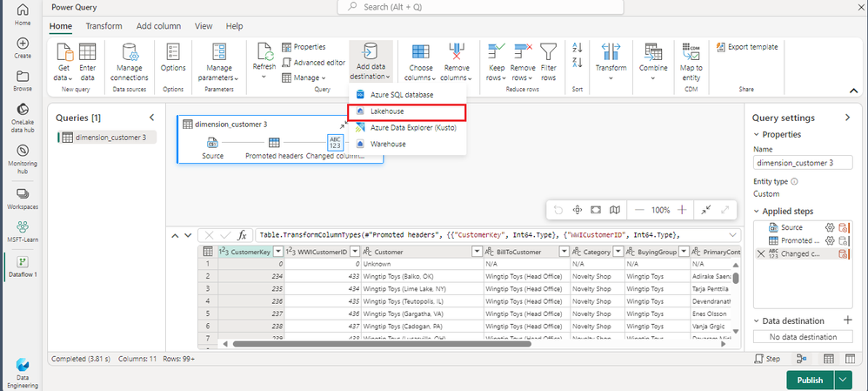Click Map to entity
Image resolution: width=868 pixels, height=391 pixels.
click(x=691, y=62)
